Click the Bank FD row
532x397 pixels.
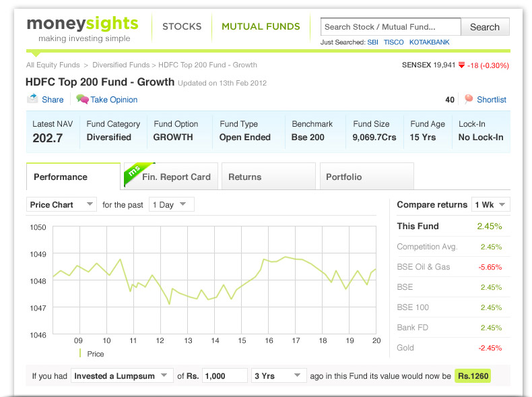[453, 328]
